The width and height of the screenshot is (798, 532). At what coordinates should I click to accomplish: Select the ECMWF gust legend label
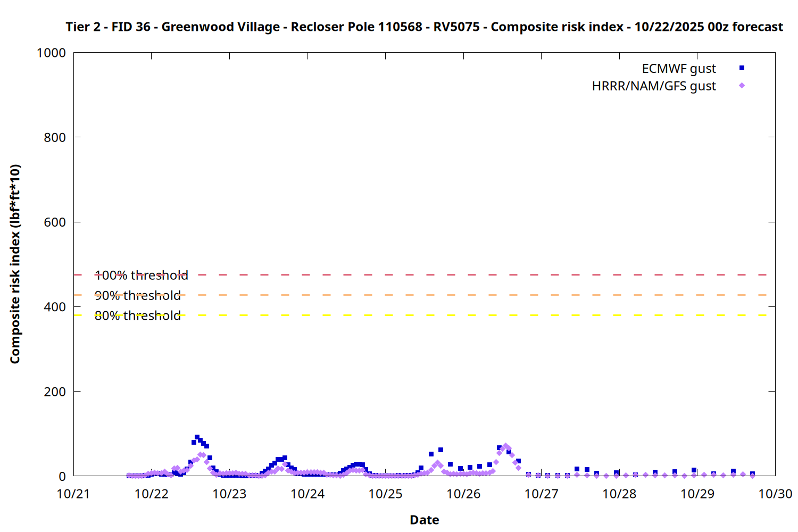pos(678,69)
